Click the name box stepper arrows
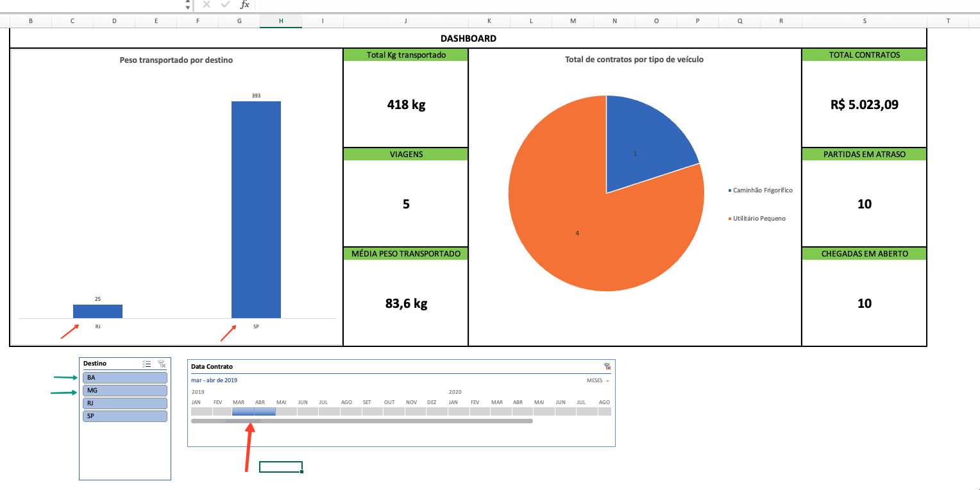Viewport: 980px width, 490px height. [187, 5]
